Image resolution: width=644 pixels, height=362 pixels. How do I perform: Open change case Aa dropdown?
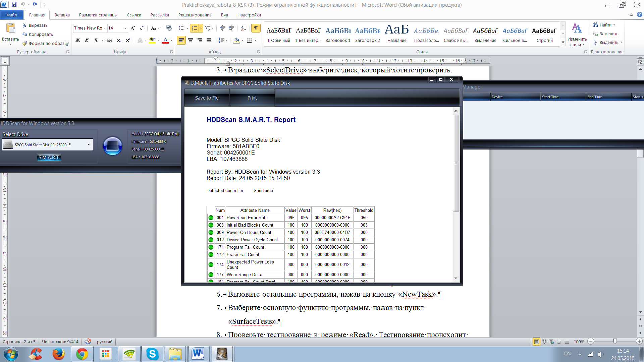coord(155,28)
